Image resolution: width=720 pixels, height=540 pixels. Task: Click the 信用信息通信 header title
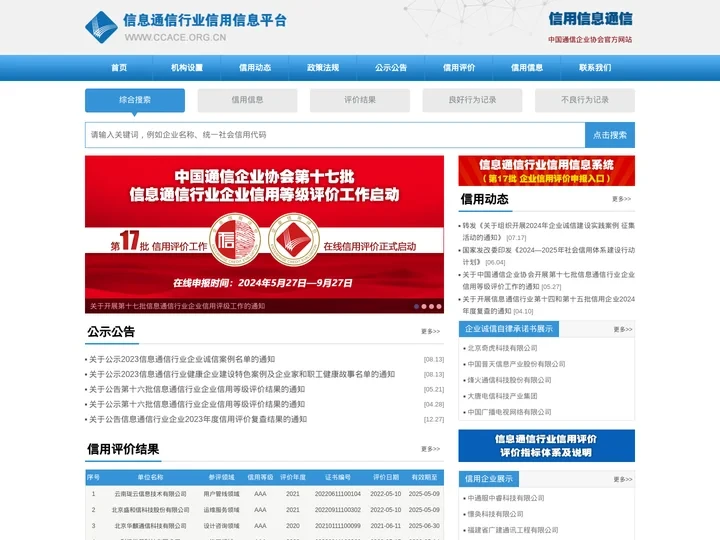pyautogui.click(x=591, y=19)
